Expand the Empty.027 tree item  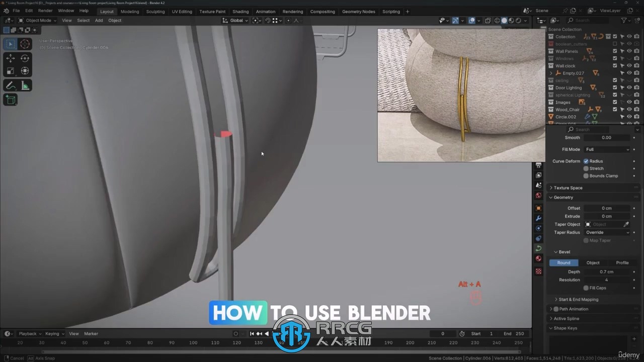(551, 73)
